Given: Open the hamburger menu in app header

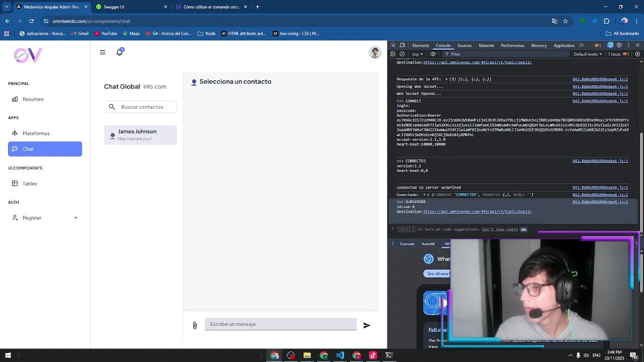Looking at the screenshot, I should point(103,52).
